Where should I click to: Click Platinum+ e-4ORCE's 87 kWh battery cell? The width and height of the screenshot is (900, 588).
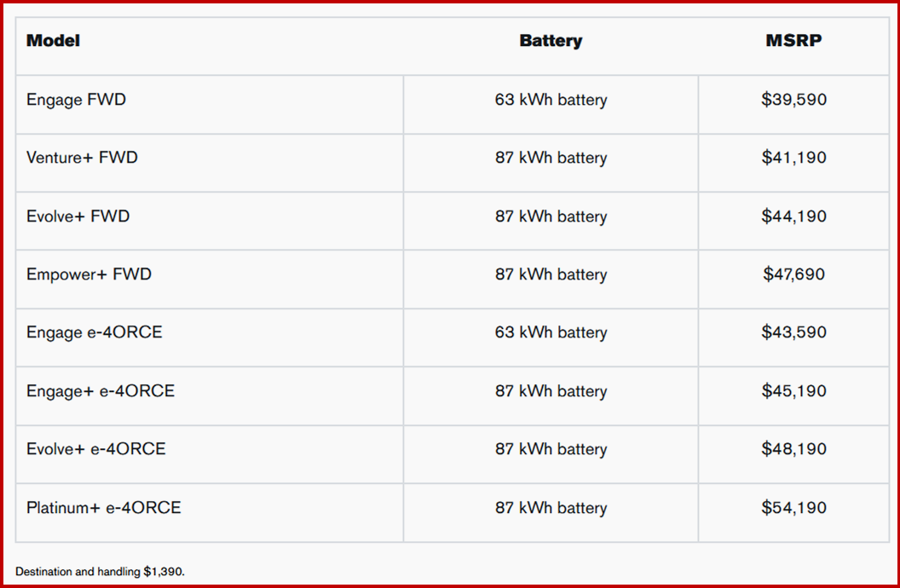click(x=551, y=508)
